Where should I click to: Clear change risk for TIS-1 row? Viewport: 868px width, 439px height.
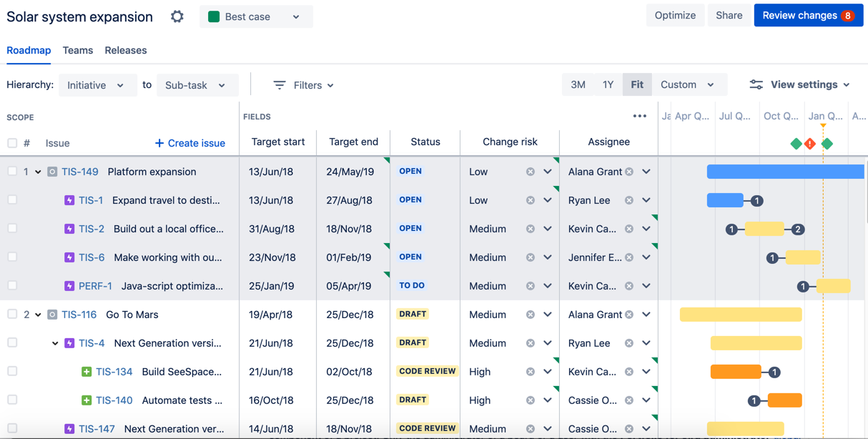[x=531, y=200]
